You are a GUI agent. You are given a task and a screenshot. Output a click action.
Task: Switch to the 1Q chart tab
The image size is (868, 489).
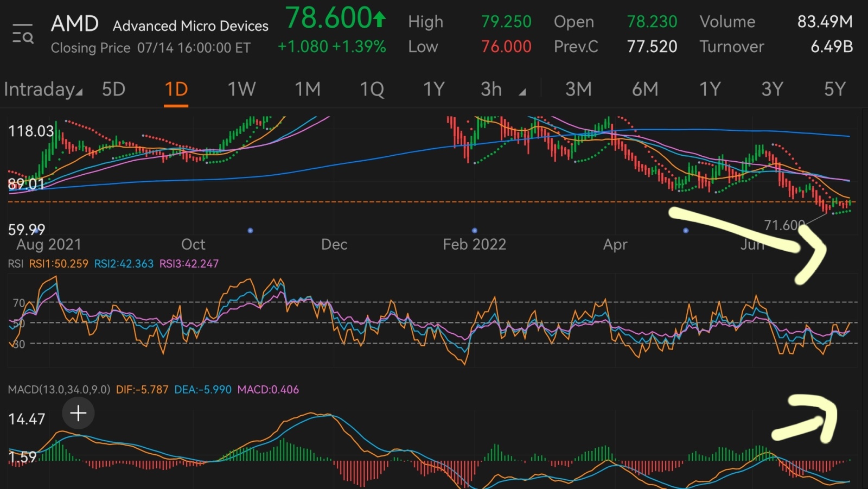372,89
